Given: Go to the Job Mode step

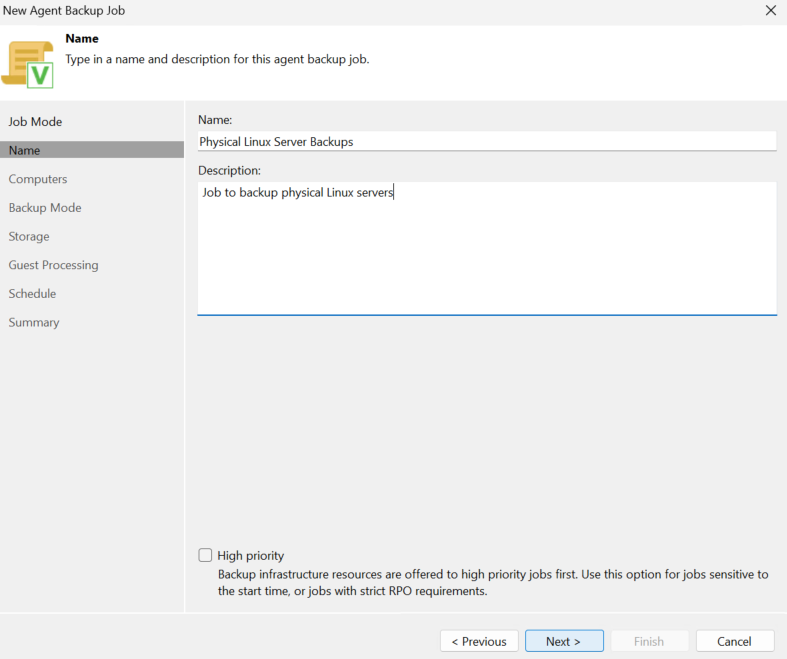Looking at the screenshot, I should coord(35,122).
